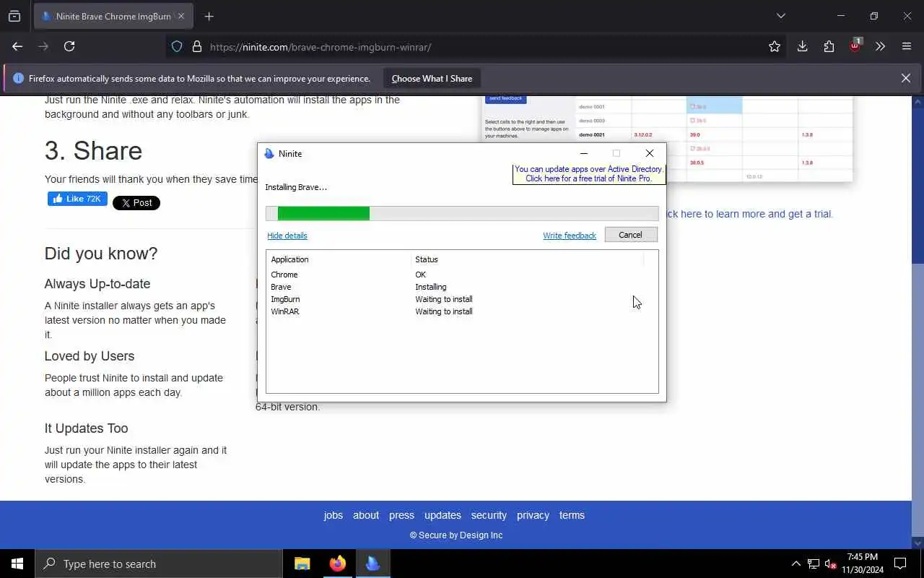The width and height of the screenshot is (924, 578).
Task: Click the Ninite Pro free trial tooltip
Action: click(x=588, y=174)
